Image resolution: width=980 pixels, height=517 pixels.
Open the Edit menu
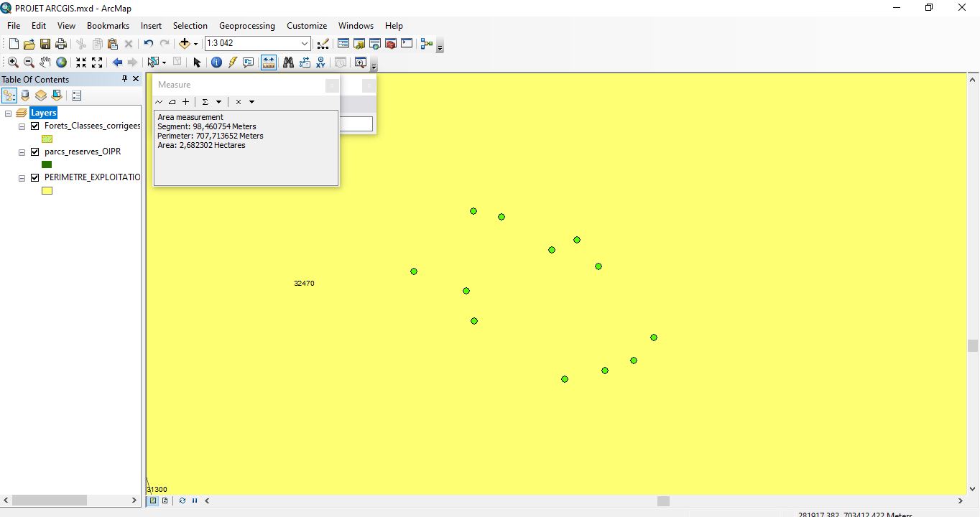[x=39, y=26]
